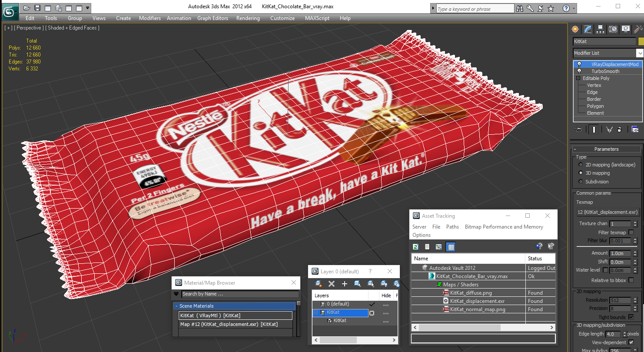Screen dimensions: 644x352
Task: Enable Filter texmap checkbox
Action: coord(631,232)
